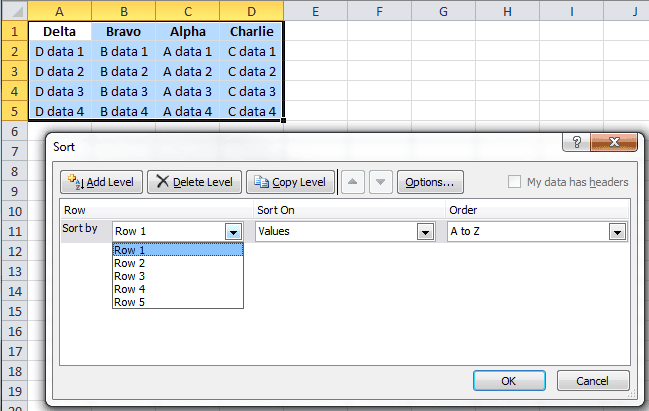Select Row 5 in the dropdown list
Screen dimensions: 649x411
pos(178,302)
